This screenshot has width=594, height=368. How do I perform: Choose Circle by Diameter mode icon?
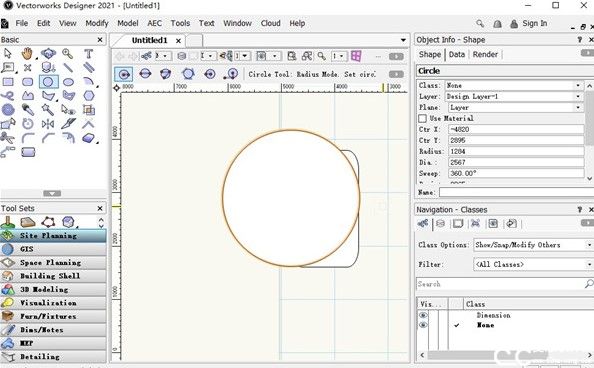click(x=145, y=74)
